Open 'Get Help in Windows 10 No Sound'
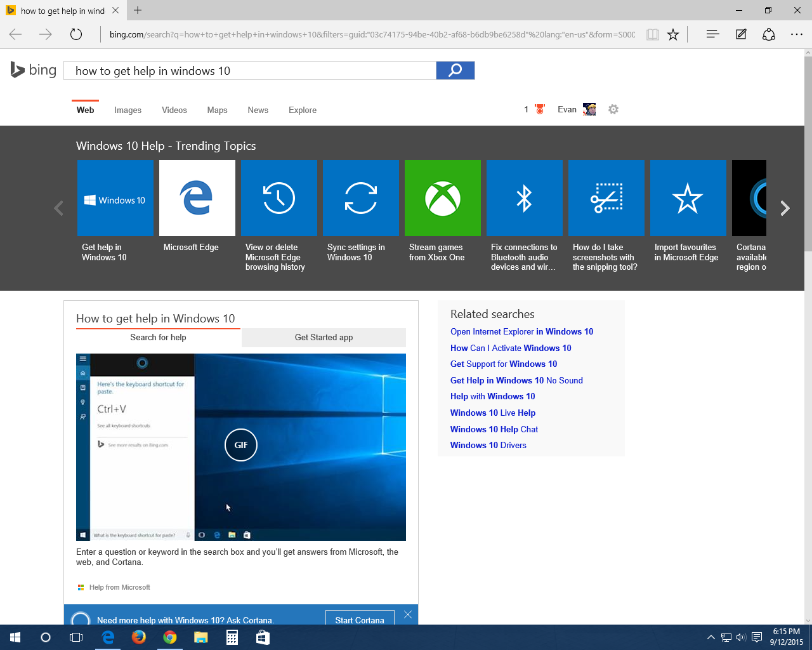Viewport: 812px width, 650px height. 516,380
